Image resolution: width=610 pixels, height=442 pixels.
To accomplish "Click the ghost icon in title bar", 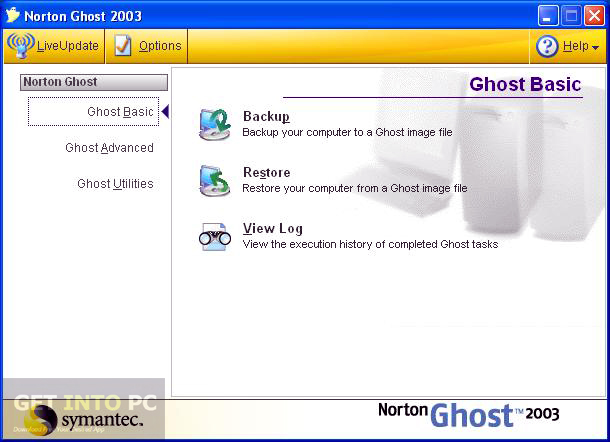I will tap(12, 15).
